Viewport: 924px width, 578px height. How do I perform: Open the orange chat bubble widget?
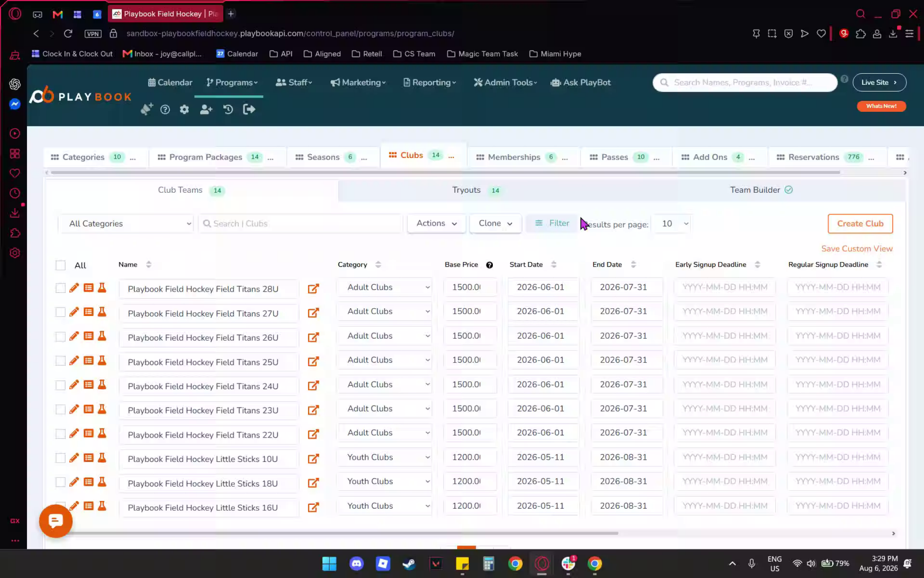(x=56, y=521)
